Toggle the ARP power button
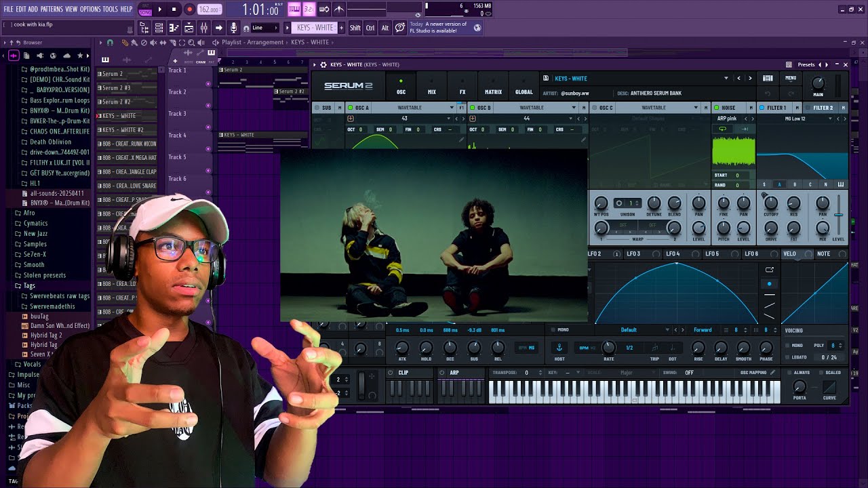Viewport: 868px width, 488px height. tap(442, 372)
